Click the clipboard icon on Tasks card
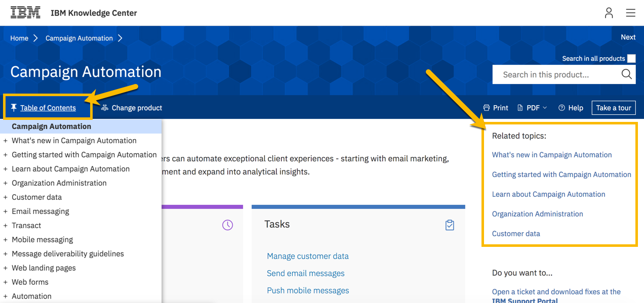Image resolution: width=644 pixels, height=303 pixels. [450, 225]
